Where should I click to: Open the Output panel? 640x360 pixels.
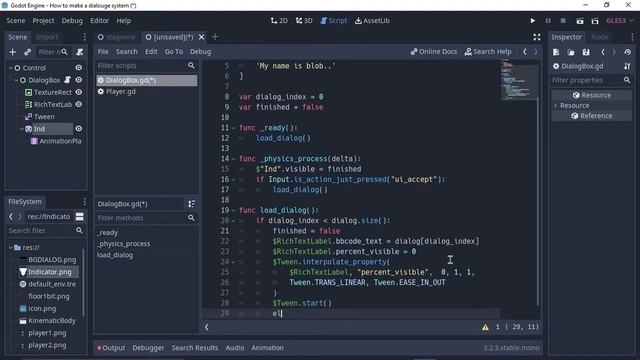[x=111, y=348]
